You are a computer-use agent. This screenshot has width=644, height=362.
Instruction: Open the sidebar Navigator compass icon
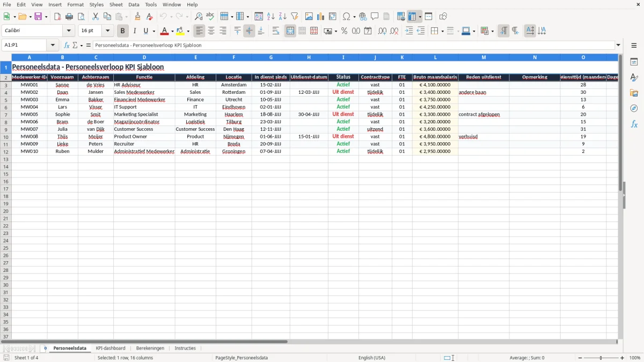(x=634, y=109)
